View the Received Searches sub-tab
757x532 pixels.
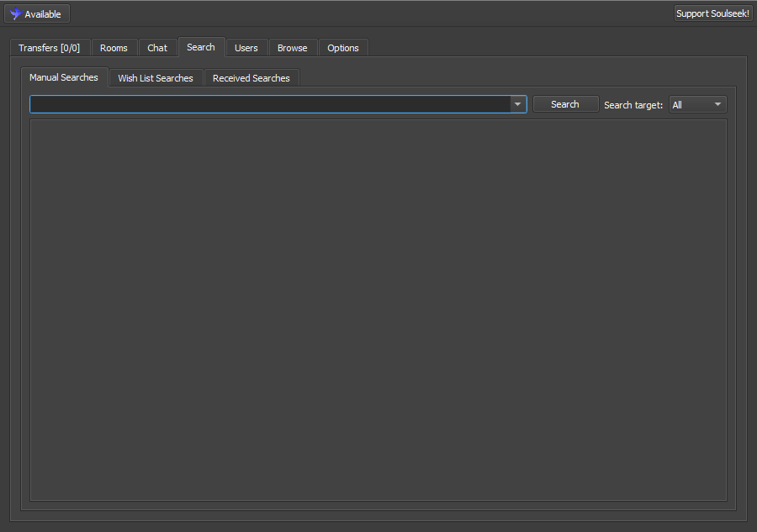click(x=251, y=78)
